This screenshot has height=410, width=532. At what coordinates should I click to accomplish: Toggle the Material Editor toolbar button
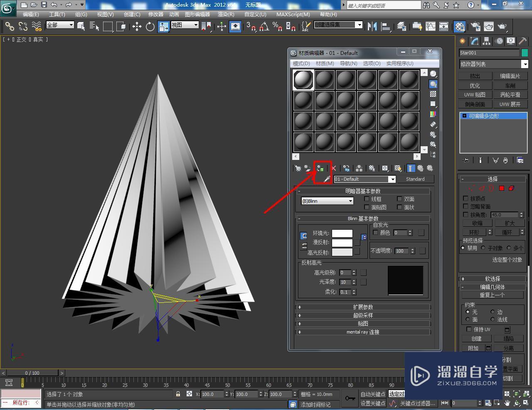click(x=460, y=27)
